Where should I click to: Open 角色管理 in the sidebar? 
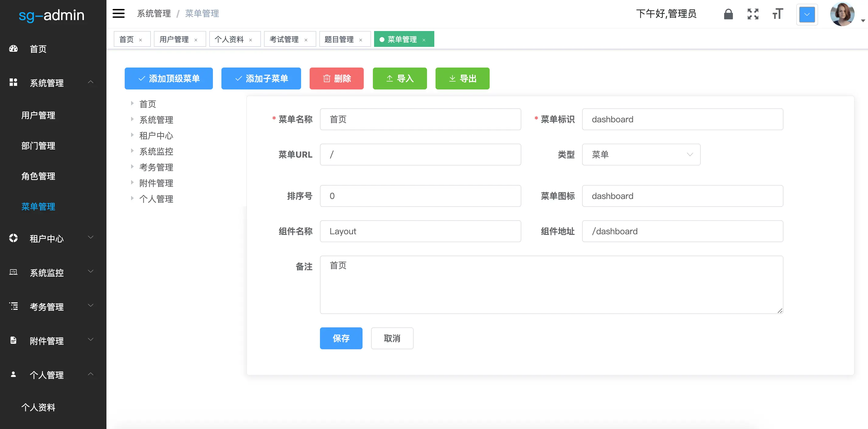pyautogui.click(x=38, y=176)
